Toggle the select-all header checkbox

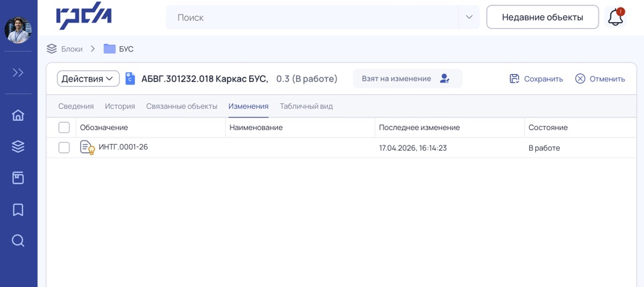click(x=64, y=127)
